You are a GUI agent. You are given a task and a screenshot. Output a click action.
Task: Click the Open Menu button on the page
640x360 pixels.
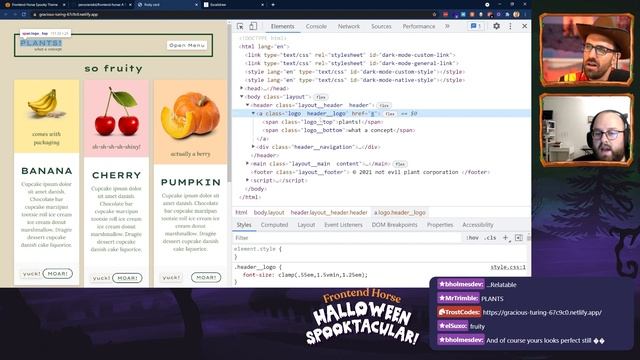coord(187,45)
